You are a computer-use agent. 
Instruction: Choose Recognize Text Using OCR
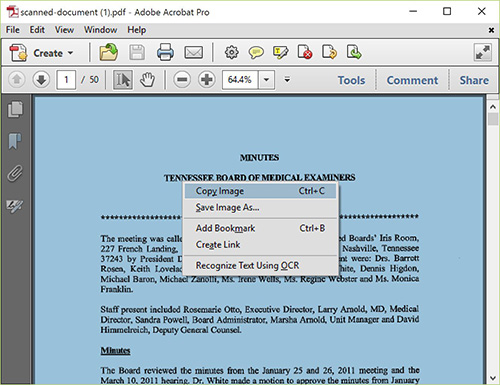click(x=261, y=265)
